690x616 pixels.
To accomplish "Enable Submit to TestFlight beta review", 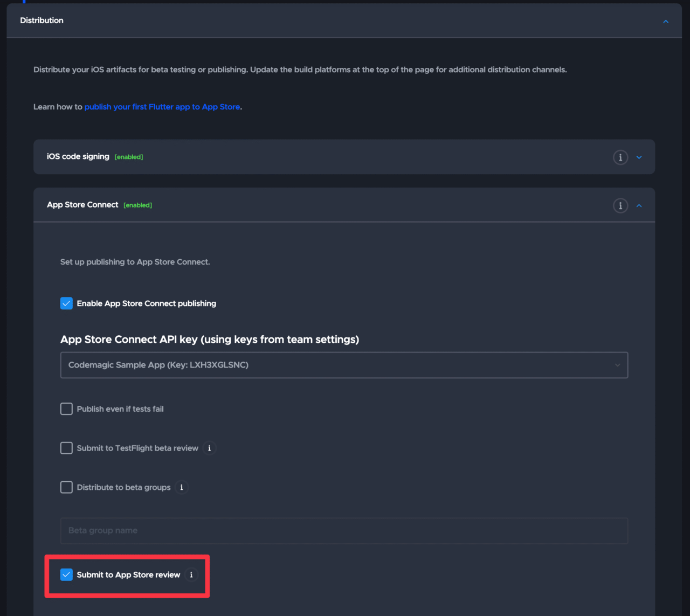I will [x=66, y=448].
